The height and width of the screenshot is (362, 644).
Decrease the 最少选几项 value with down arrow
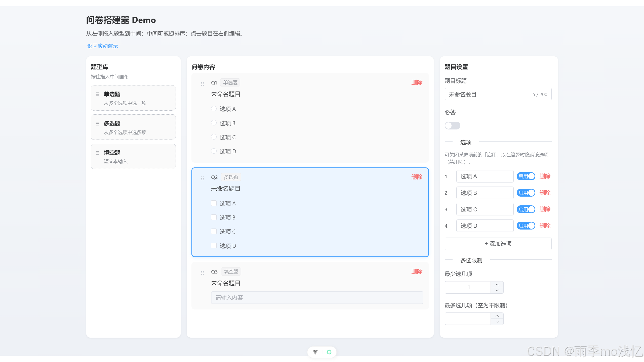[x=497, y=290]
